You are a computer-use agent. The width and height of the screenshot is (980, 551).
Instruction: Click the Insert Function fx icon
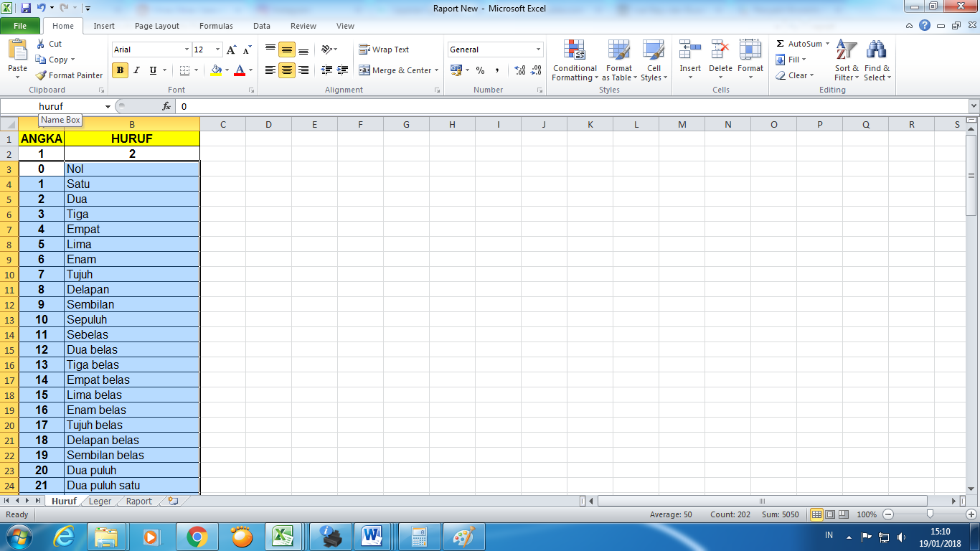166,106
